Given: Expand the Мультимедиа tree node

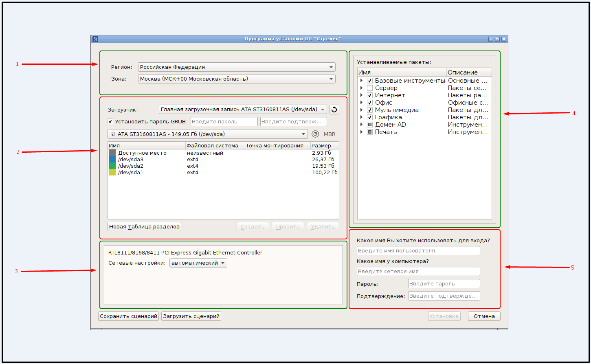Looking at the screenshot, I should (361, 110).
